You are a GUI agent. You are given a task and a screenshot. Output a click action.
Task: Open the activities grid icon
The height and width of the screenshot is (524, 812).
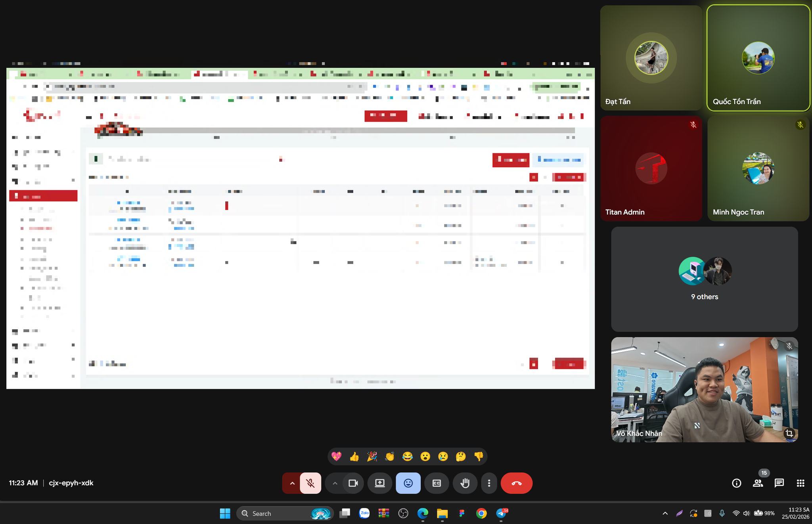(x=800, y=483)
